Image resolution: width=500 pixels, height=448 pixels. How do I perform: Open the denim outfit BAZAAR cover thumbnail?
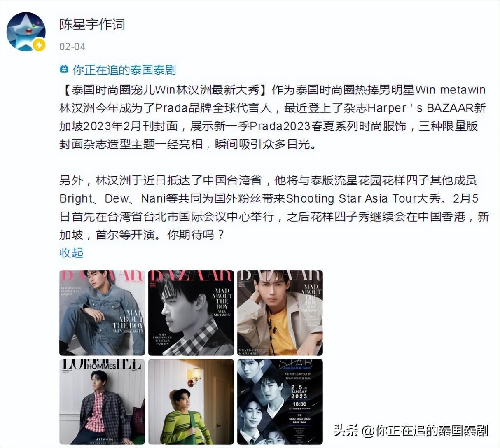(x=102, y=313)
